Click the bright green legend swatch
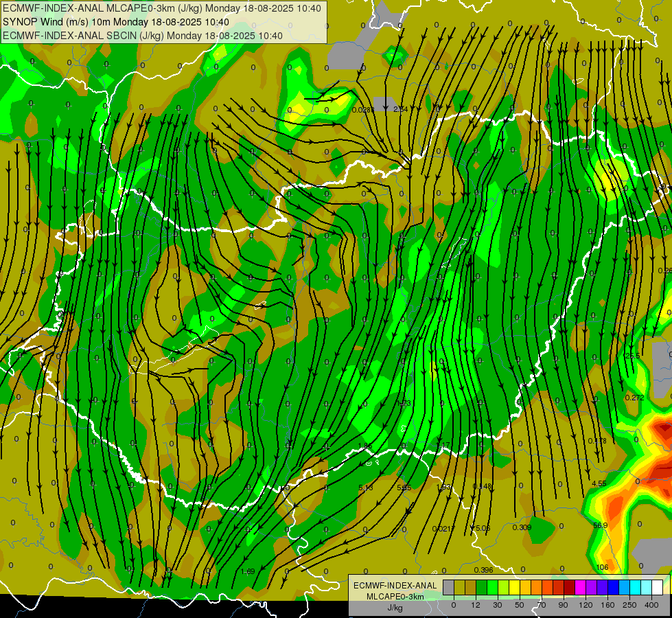The image size is (672, 618). click(492, 588)
